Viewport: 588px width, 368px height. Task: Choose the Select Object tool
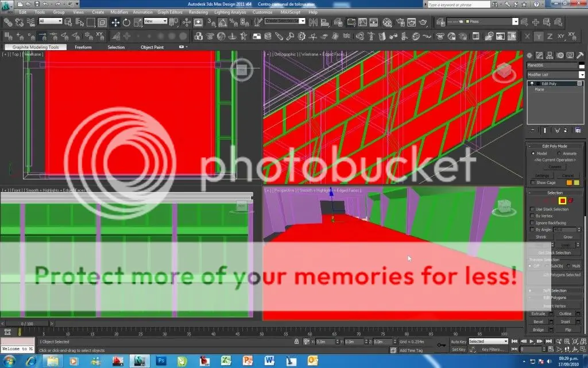point(68,22)
